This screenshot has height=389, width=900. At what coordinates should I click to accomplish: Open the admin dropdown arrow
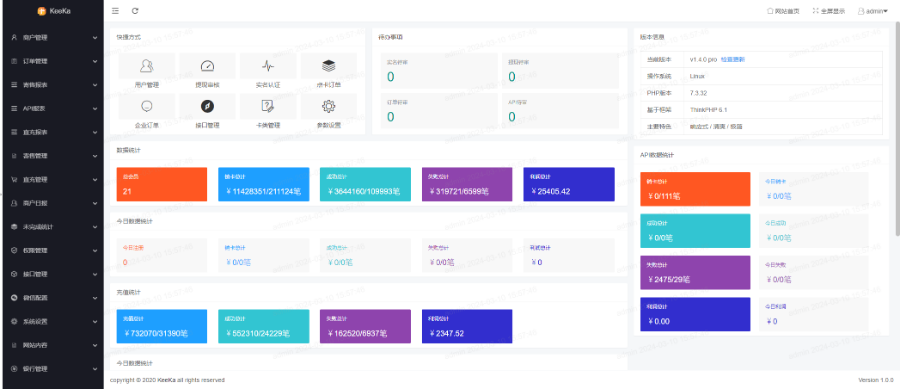[886, 11]
